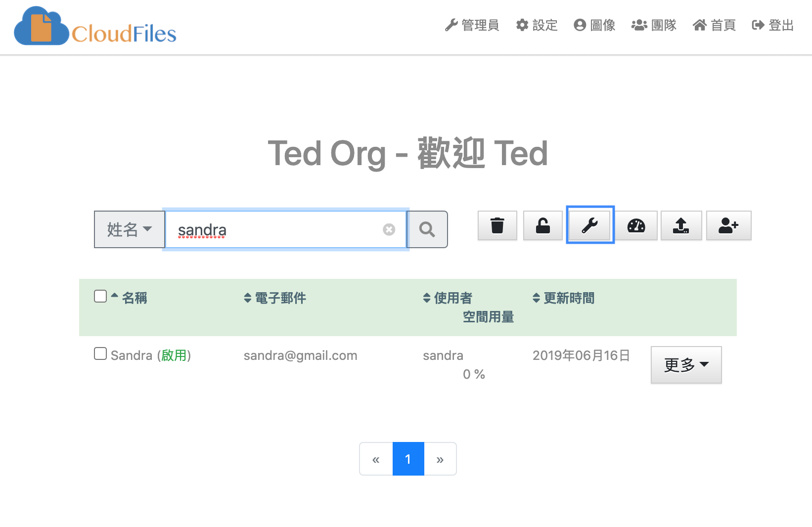Open the 更多 dropdown for Sandra
This screenshot has height=527, width=812.
pyautogui.click(x=686, y=365)
